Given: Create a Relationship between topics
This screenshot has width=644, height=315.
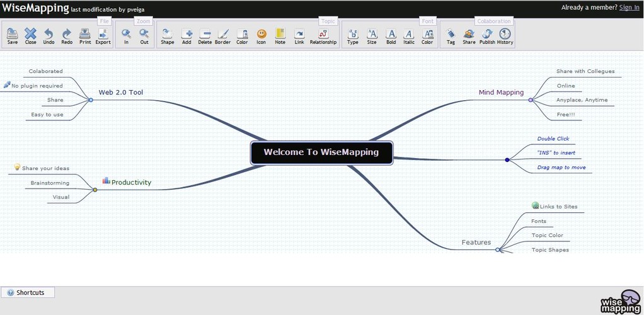Looking at the screenshot, I should (323, 36).
